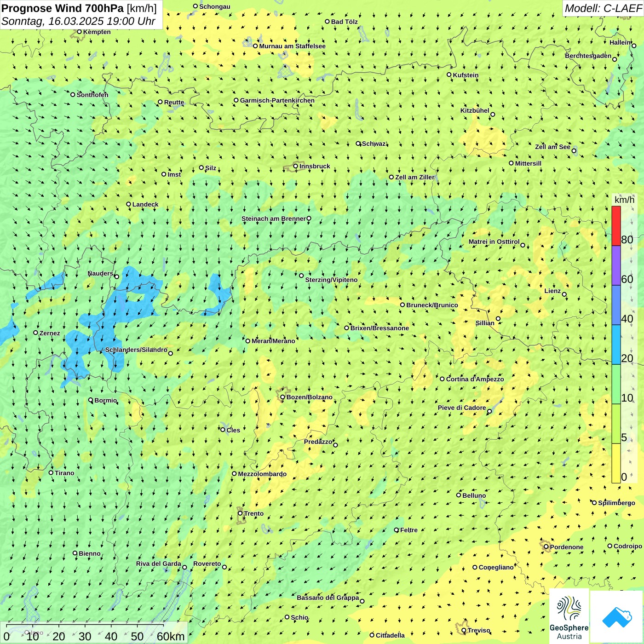Screen dimensions: 644x644
Task: Click the 'Zell am Ziller' label
Action: pos(414,178)
